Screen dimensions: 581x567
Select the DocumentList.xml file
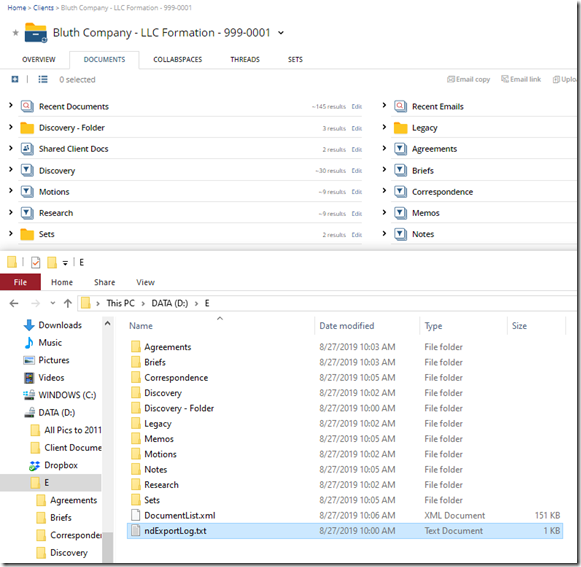[x=180, y=516]
